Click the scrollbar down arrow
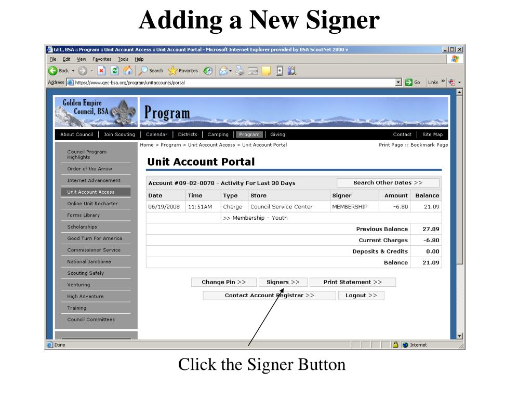532x399 pixels. [x=459, y=336]
